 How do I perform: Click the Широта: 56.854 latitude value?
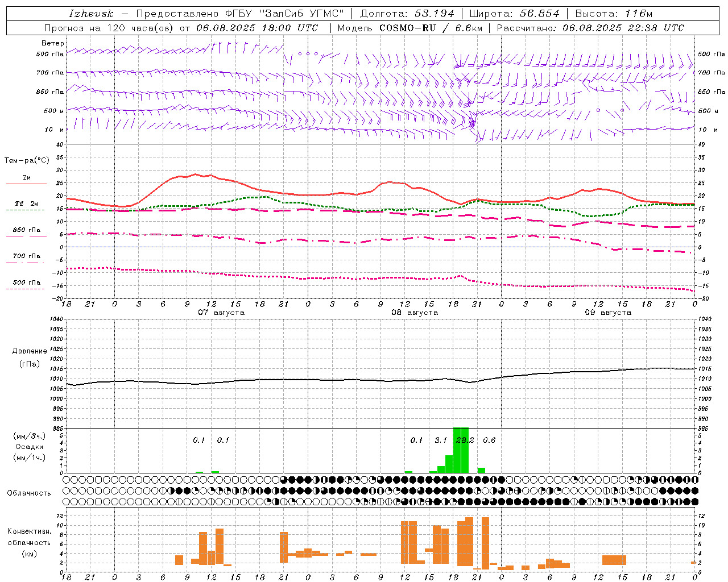514,14
